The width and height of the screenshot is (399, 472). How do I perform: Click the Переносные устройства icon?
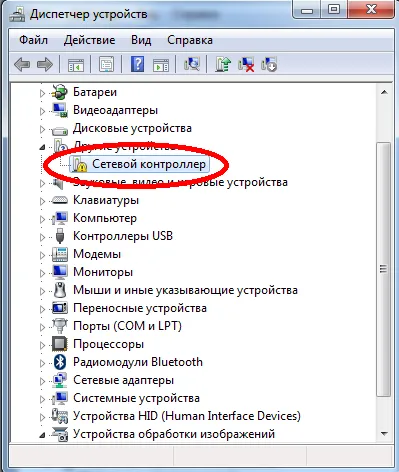pos(60,308)
